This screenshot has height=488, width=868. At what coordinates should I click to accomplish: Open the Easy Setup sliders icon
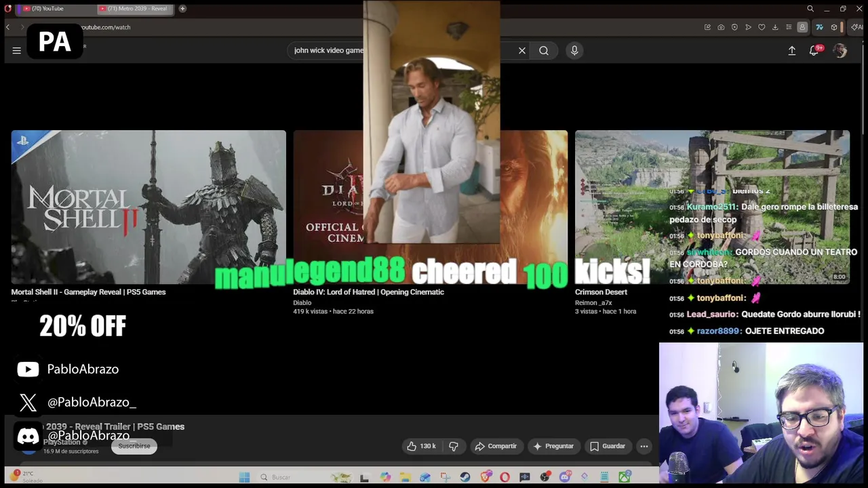click(789, 27)
